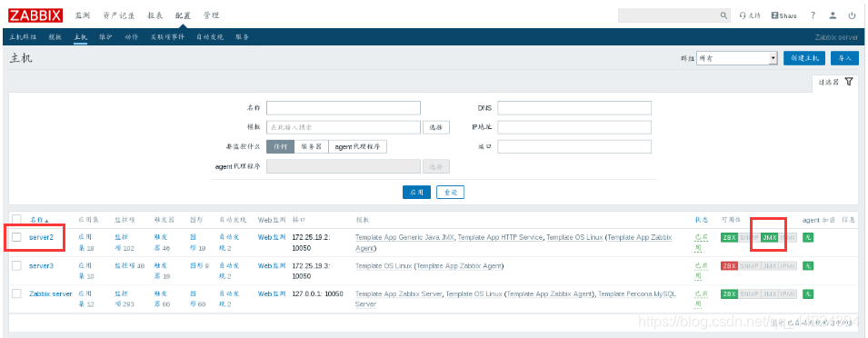Click green encryption badge for server2
The width and height of the screenshot is (868, 338).
coord(808,237)
